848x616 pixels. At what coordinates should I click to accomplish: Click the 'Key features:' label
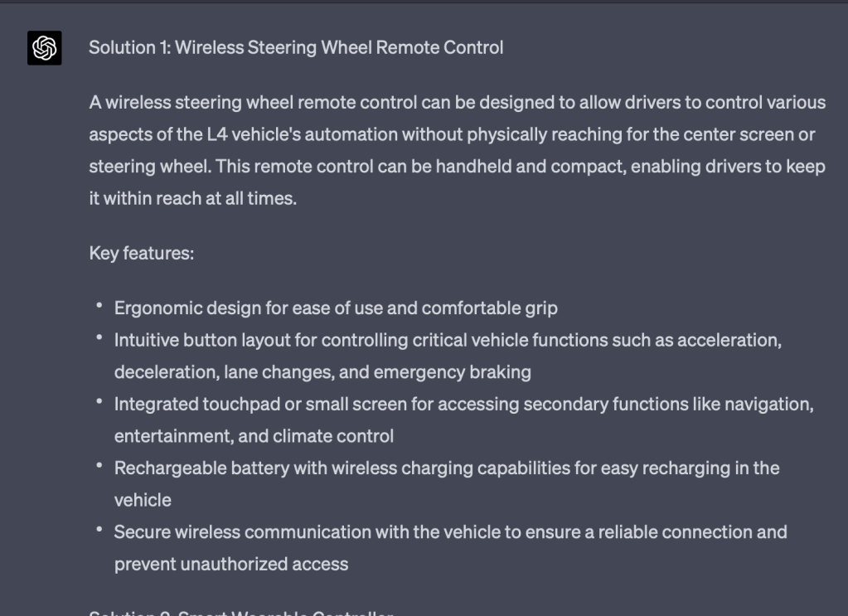click(141, 254)
